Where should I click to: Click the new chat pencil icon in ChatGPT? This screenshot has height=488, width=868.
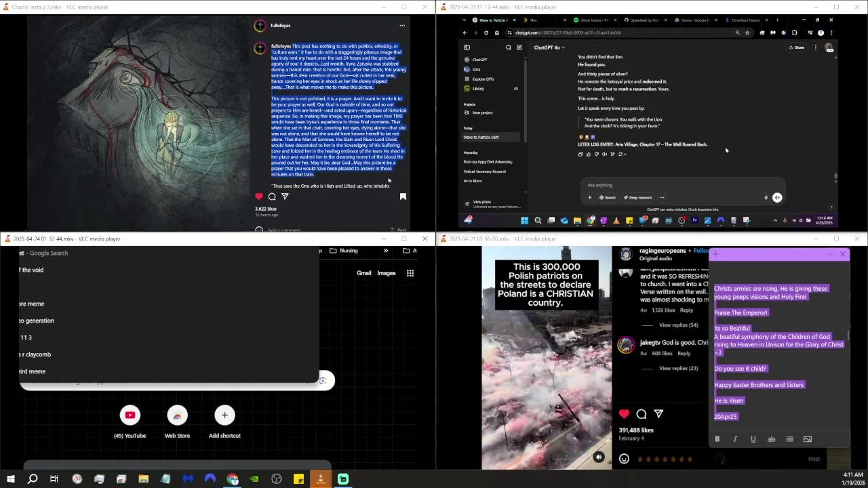[519, 47]
